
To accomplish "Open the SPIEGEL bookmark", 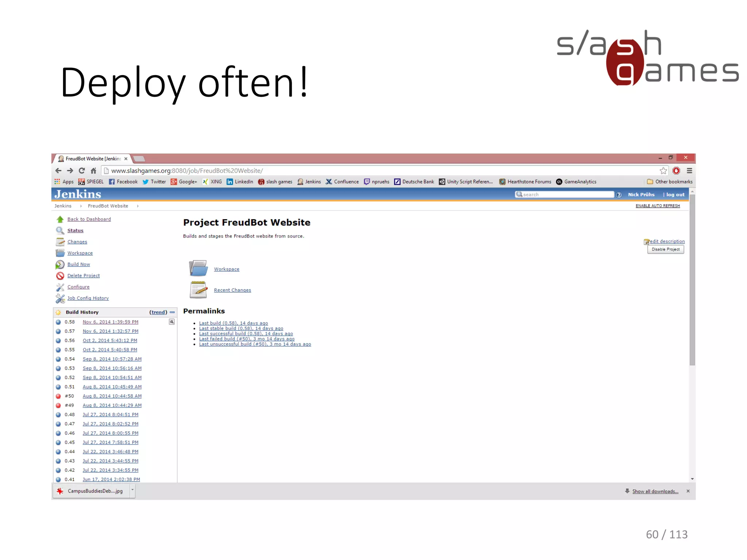I will click(91, 182).
